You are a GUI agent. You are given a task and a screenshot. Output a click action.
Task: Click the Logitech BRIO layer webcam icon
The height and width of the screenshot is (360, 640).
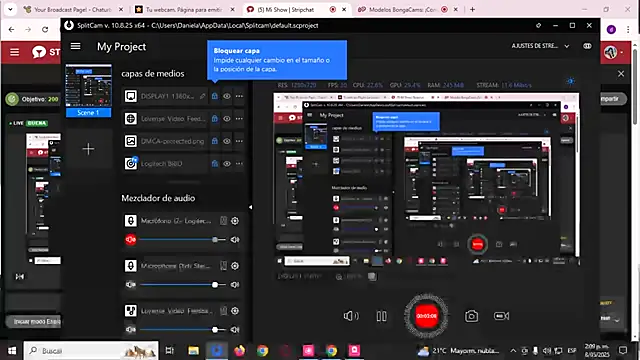131,163
